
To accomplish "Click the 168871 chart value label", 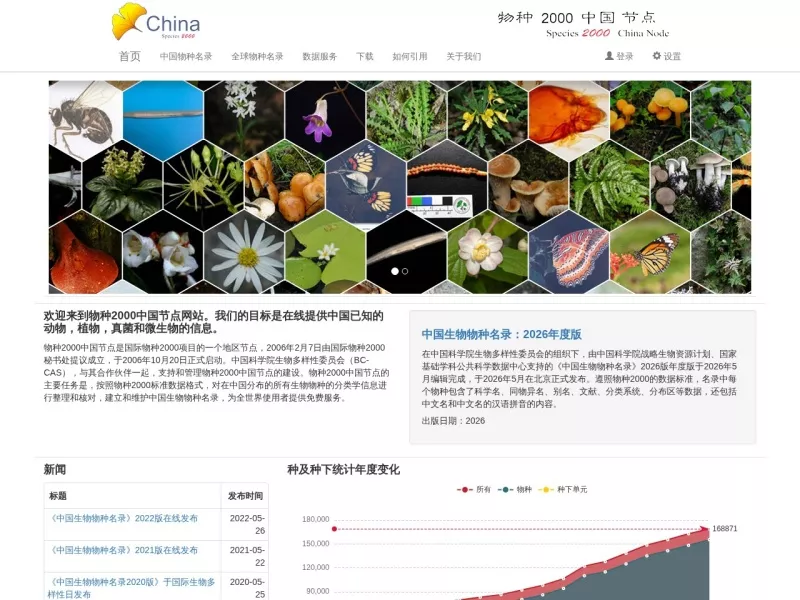I will 724,529.
